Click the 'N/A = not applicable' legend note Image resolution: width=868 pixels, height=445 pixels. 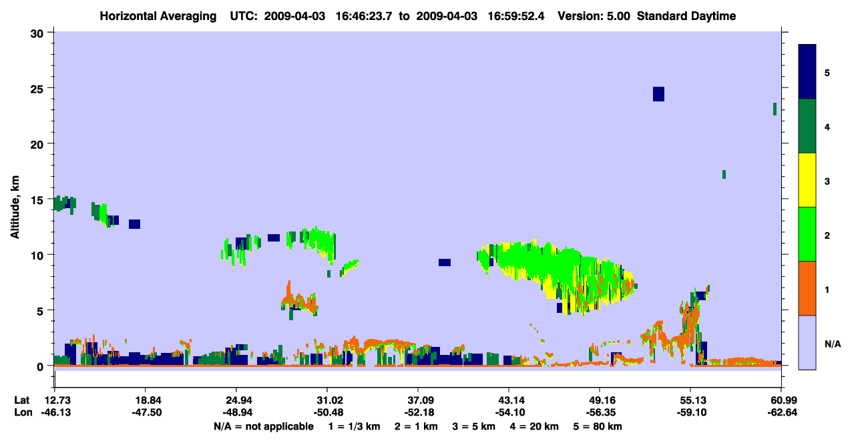pos(263,426)
